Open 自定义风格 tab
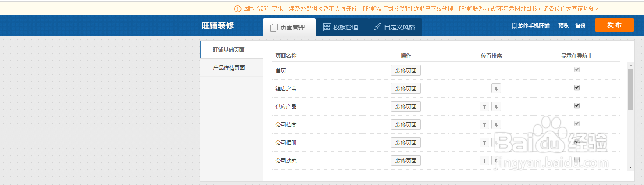644x185 pixels. point(395,27)
